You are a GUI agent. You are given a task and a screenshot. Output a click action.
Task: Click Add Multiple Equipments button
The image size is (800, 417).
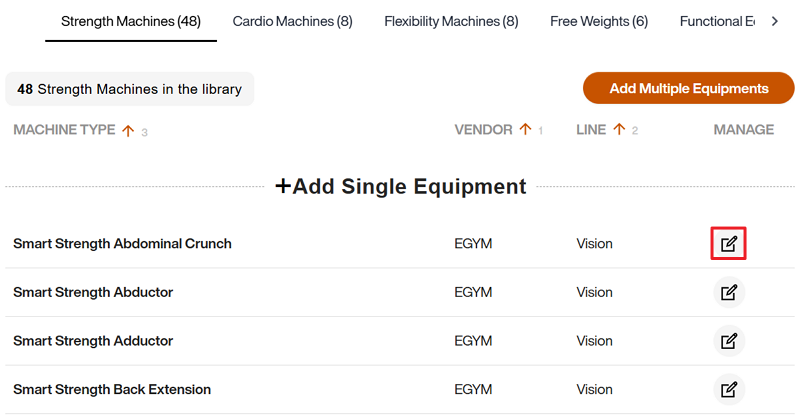pyautogui.click(x=688, y=88)
